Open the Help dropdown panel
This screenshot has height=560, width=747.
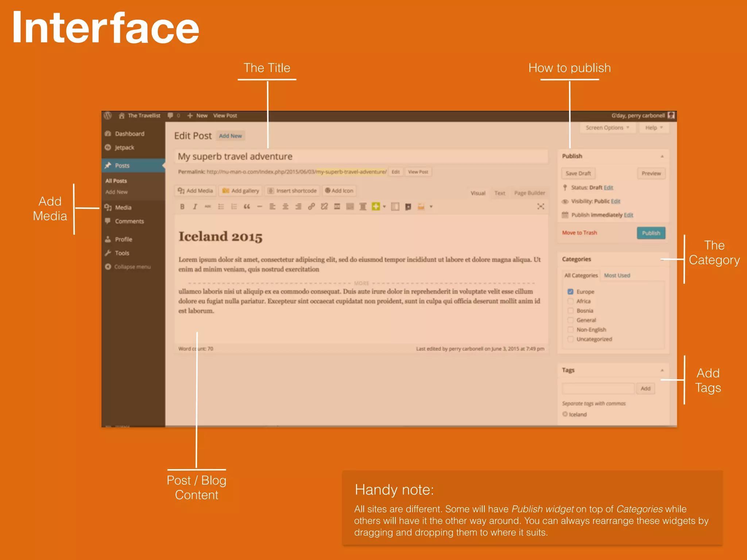[x=654, y=128]
